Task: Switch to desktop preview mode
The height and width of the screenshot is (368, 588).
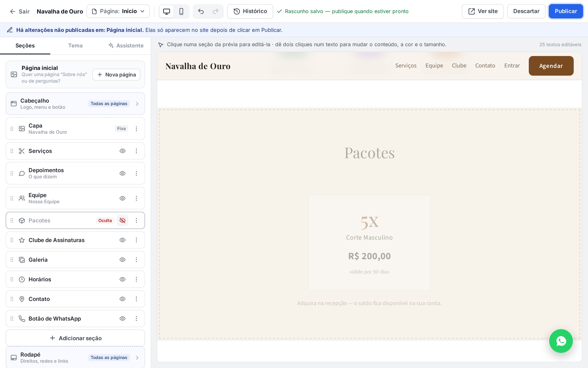Action: click(x=166, y=11)
